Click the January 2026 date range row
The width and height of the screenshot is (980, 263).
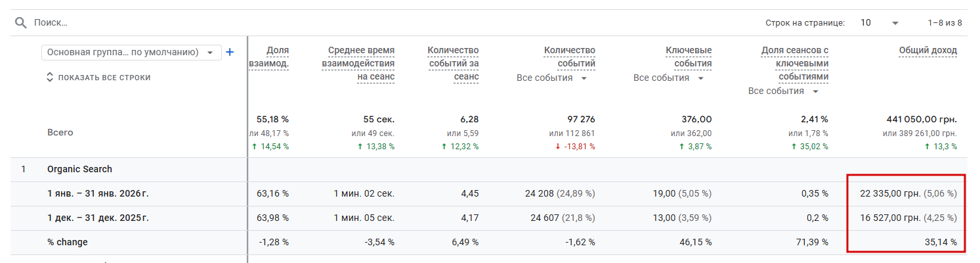[98, 194]
